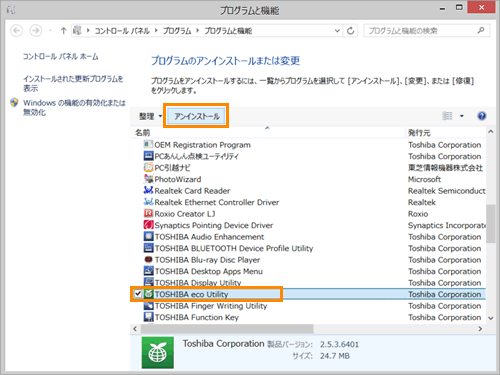
Task: Click TOSHIBA Desktop Apps Menu icon
Action: pos(148,271)
